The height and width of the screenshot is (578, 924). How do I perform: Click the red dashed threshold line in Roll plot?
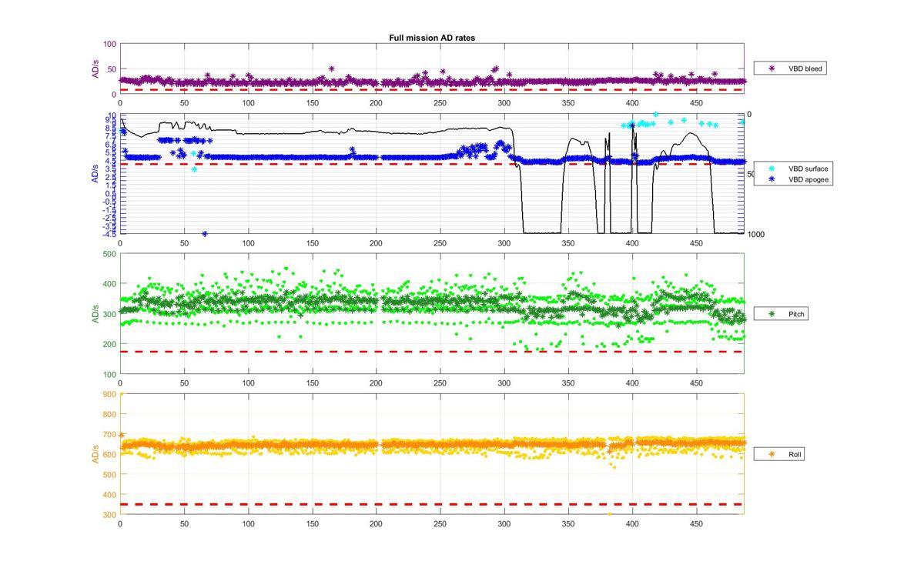[431, 504]
